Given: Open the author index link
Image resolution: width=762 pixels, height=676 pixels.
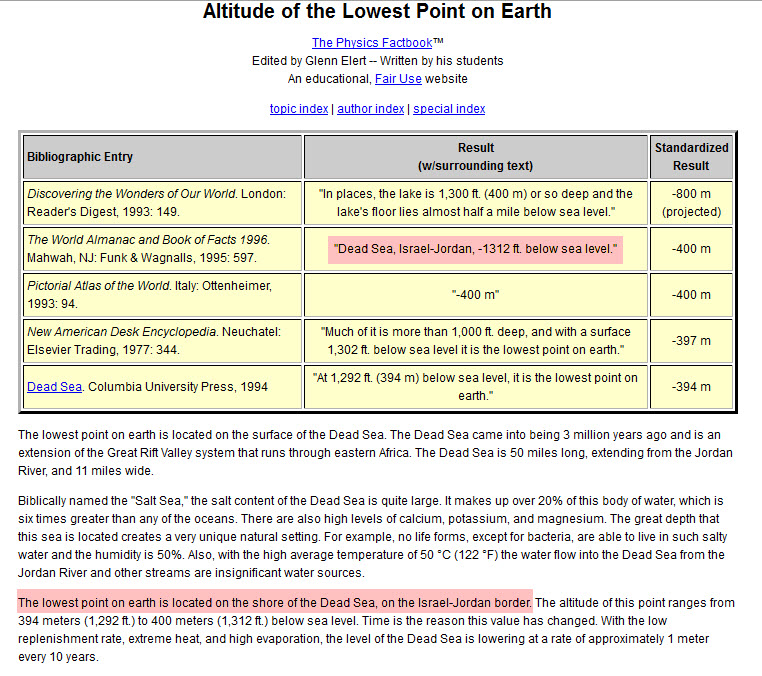Looking at the screenshot, I should [371, 109].
